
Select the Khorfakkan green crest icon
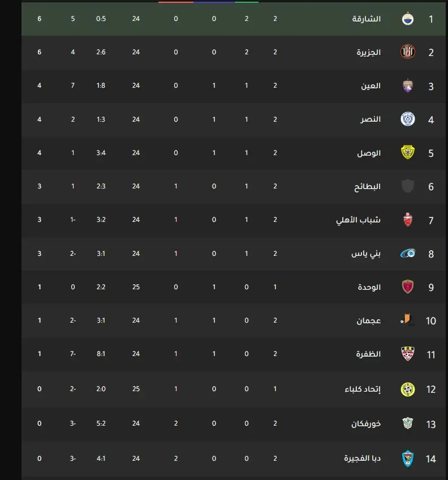408,423
